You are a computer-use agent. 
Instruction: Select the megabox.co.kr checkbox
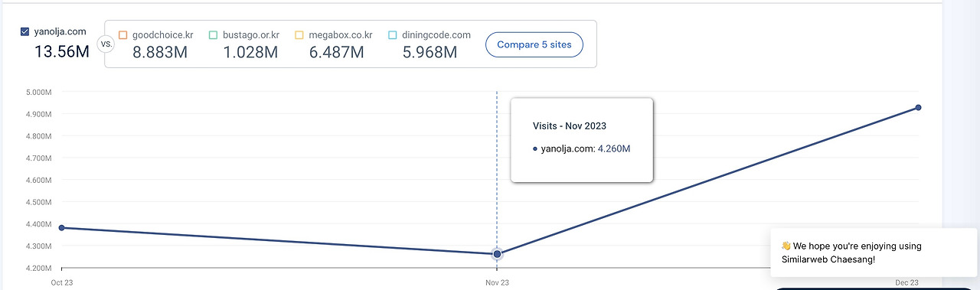point(299,35)
